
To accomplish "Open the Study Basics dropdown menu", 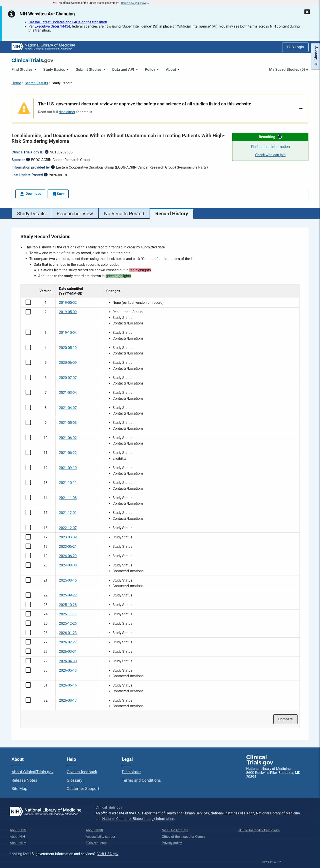I will [x=56, y=69].
